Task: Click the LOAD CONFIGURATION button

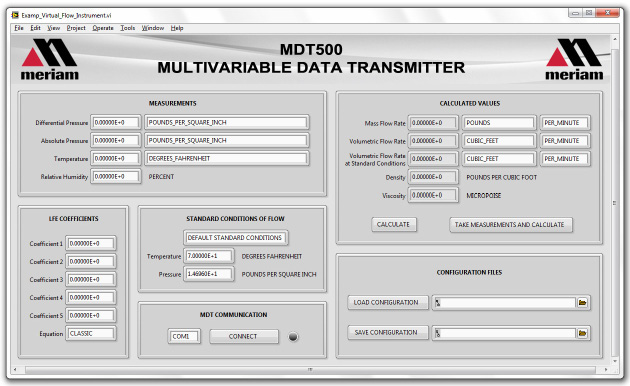Action: [x=387, y=302]
